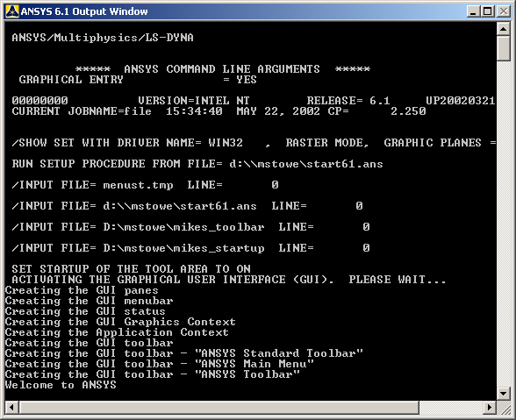Click the 'Creating the GUI panes' line

[82, 290]
